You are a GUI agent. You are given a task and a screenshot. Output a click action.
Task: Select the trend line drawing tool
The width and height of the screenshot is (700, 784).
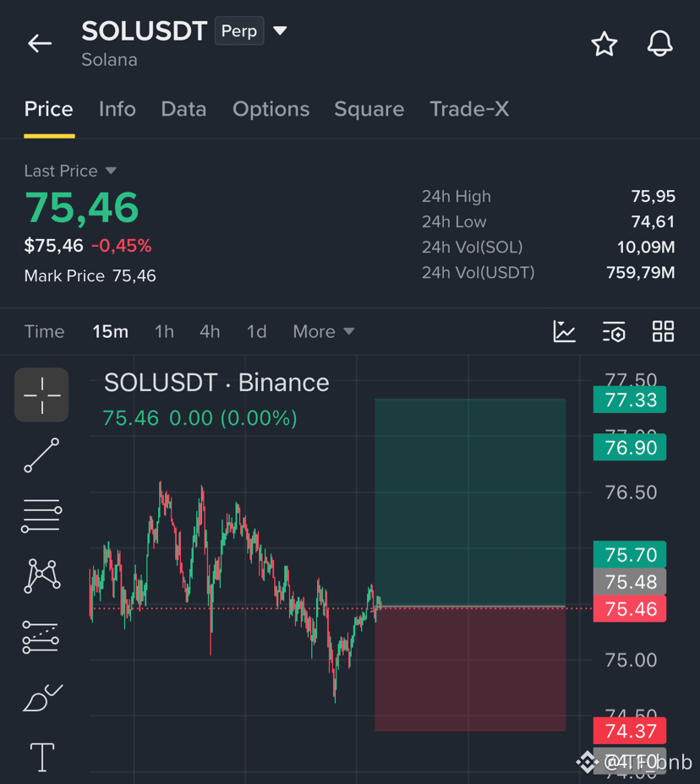[41, 455]
